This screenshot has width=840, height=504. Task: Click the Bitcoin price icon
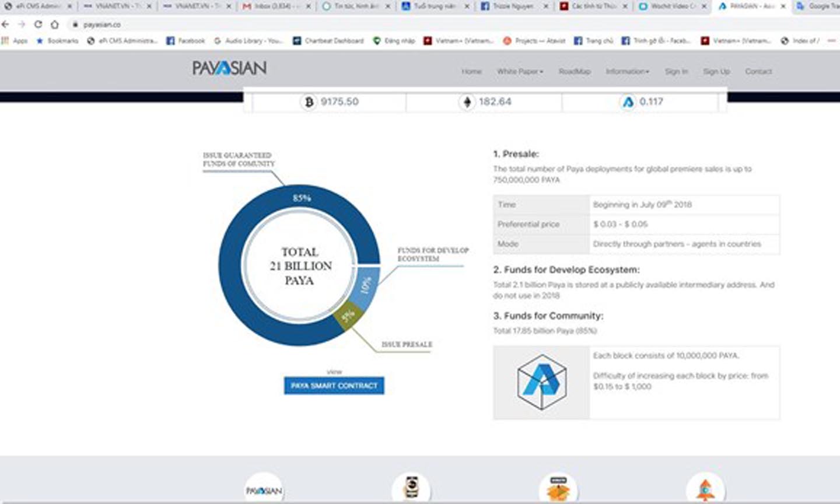tap(309, 102)
